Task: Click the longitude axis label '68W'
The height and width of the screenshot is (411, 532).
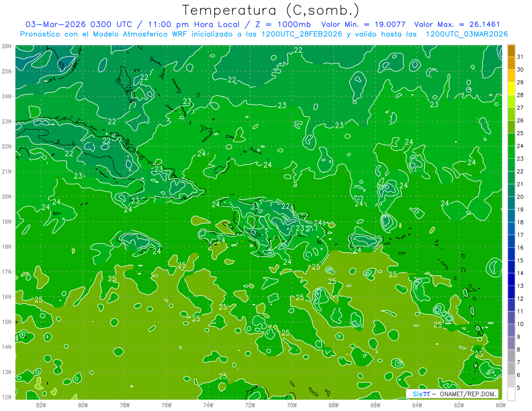Action: tap(334, 404)
